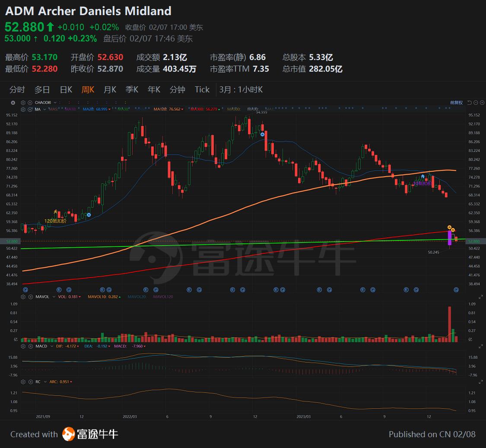The width and height of the screenshot is (486, 448).
Task: Open the RC indicator dropdown
Action: (x=44, y=382)
